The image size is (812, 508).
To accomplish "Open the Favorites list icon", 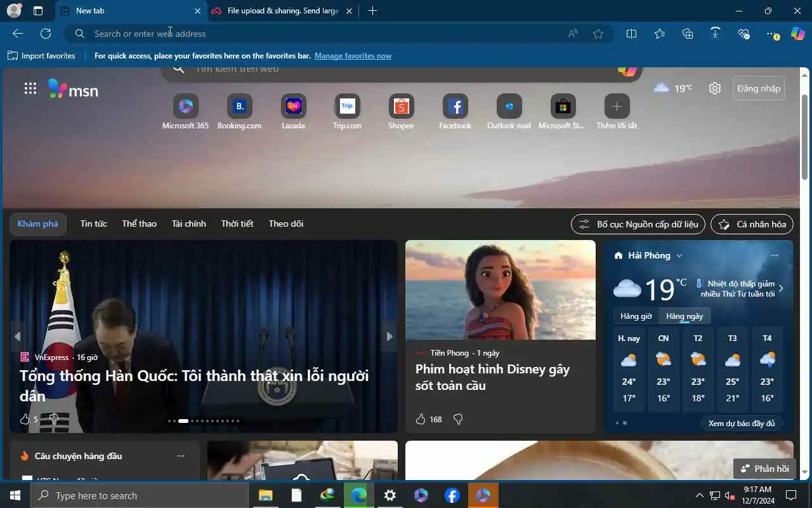I will [660, 34].
